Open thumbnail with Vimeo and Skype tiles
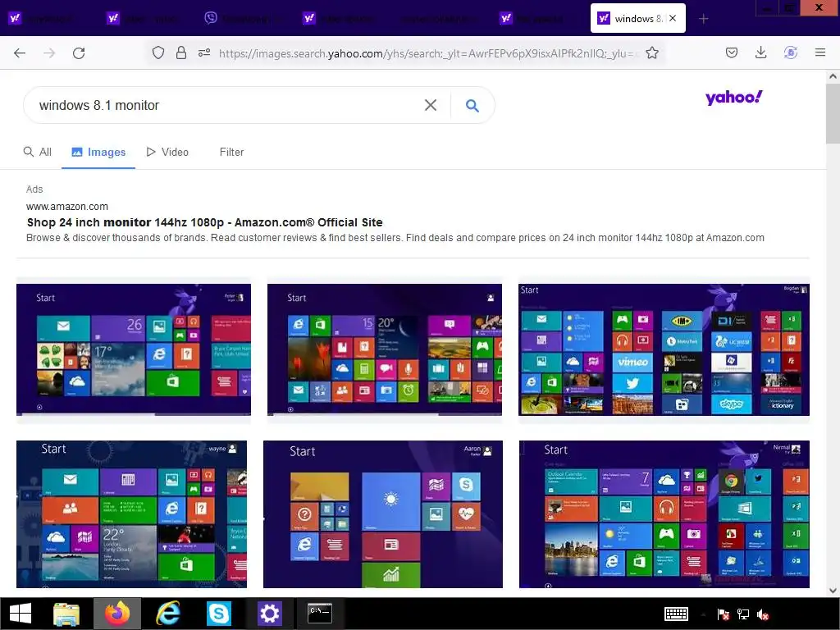 point(664,349)
